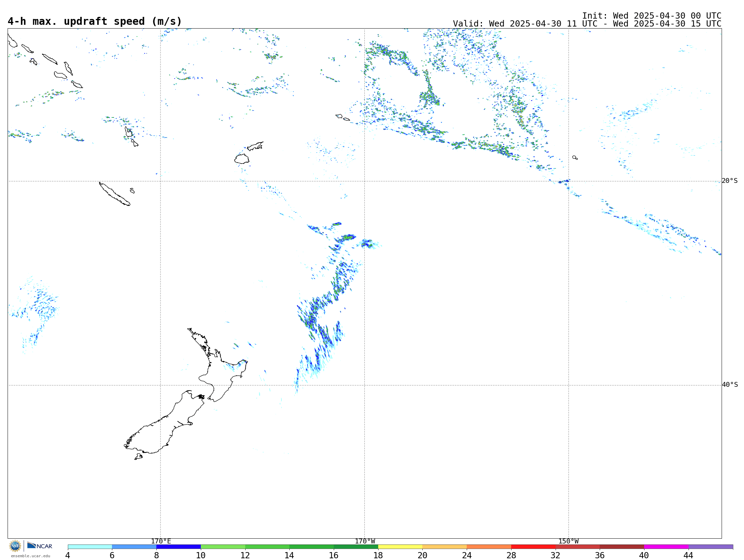This screenshot has height=560, width=744.
Task: Click the small Tahiti island outline
Action: coord(575,158)
